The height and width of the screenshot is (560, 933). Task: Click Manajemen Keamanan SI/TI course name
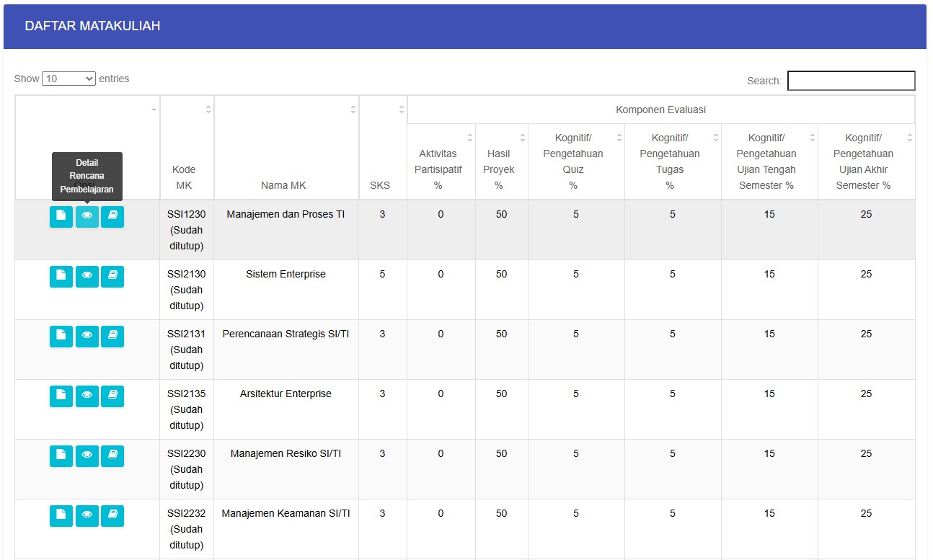pos(286,513)
